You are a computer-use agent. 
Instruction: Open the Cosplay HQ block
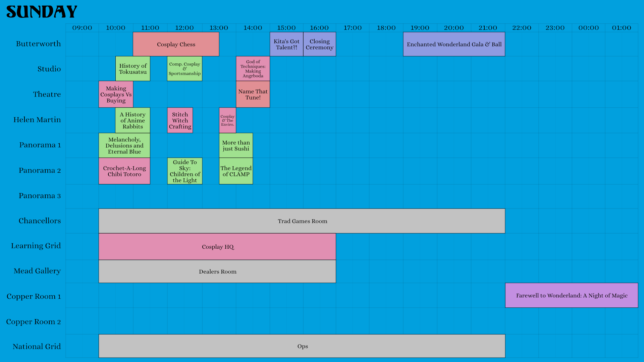tap(217, 247)
